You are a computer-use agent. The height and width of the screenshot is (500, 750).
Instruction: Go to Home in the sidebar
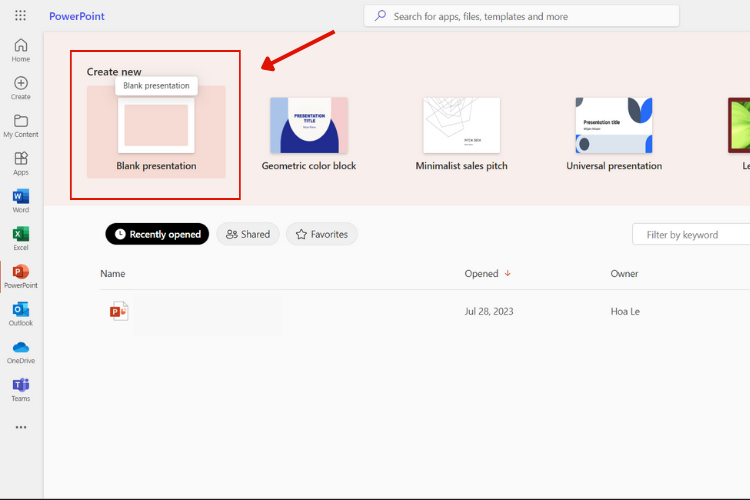[21, 50]
